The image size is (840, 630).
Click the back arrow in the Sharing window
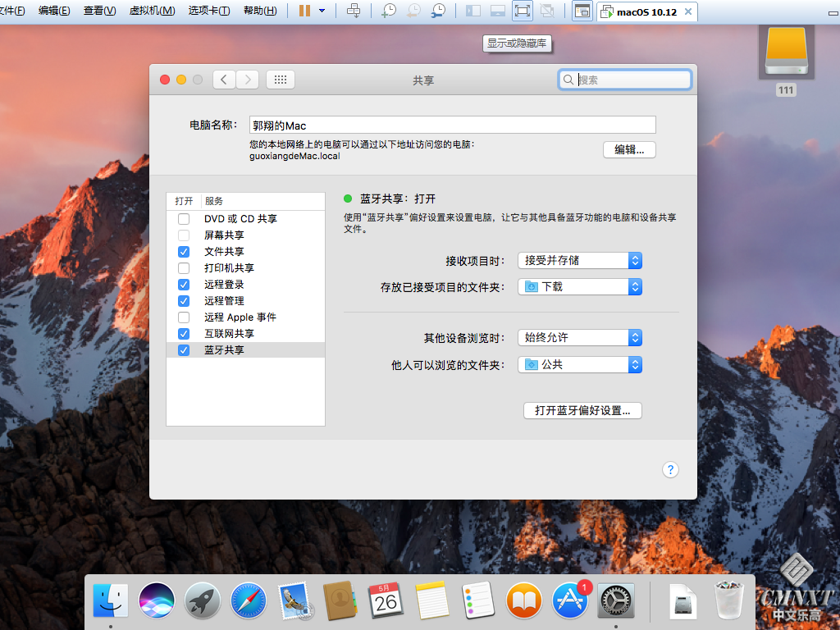[224, 80]
